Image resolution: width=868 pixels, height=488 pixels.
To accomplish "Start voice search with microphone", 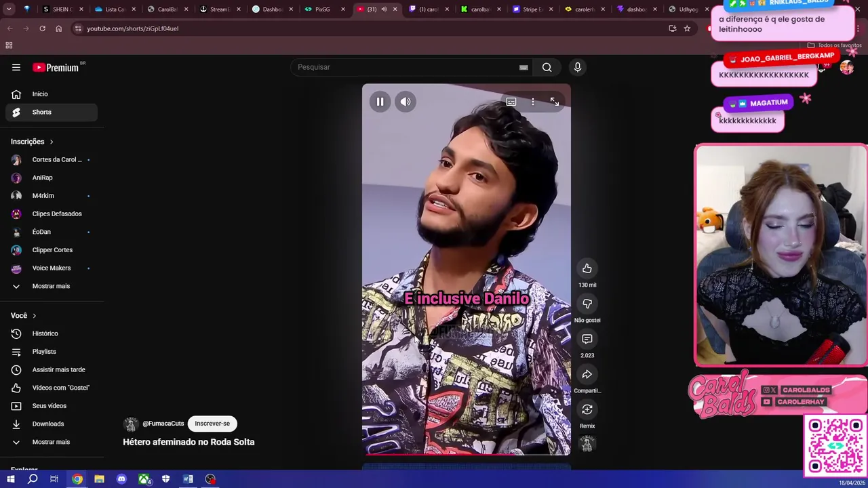I will point(578,67).
